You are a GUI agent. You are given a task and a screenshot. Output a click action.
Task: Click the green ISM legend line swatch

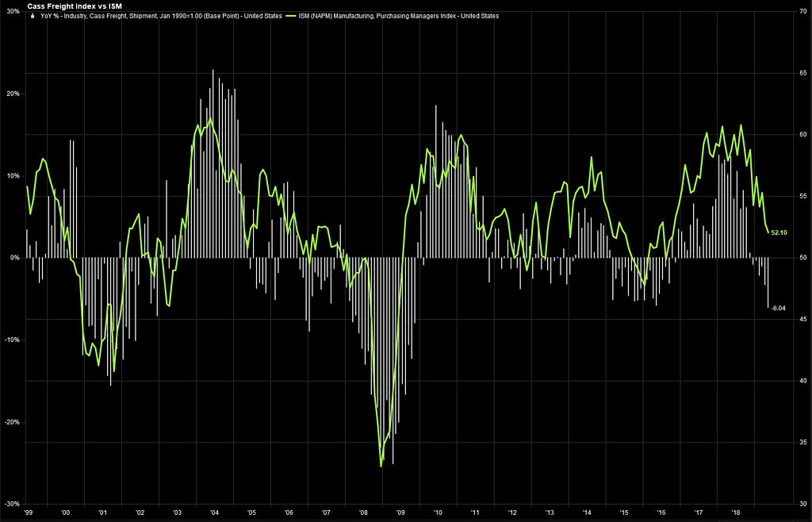(x=291, y=16)
